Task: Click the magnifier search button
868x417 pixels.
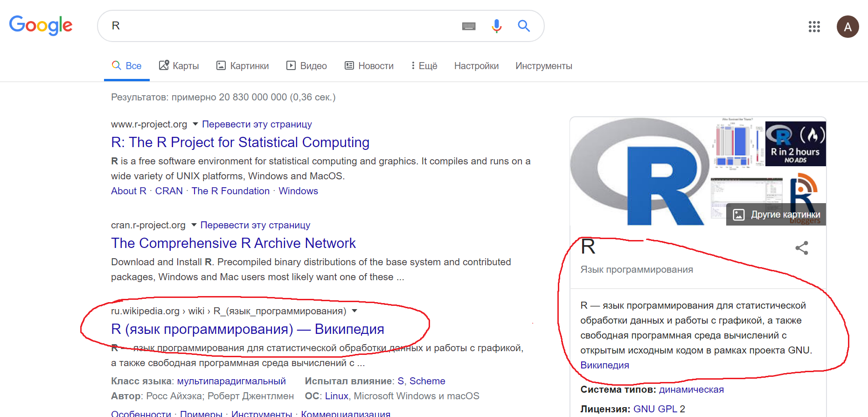Action: tap(524, 26)
